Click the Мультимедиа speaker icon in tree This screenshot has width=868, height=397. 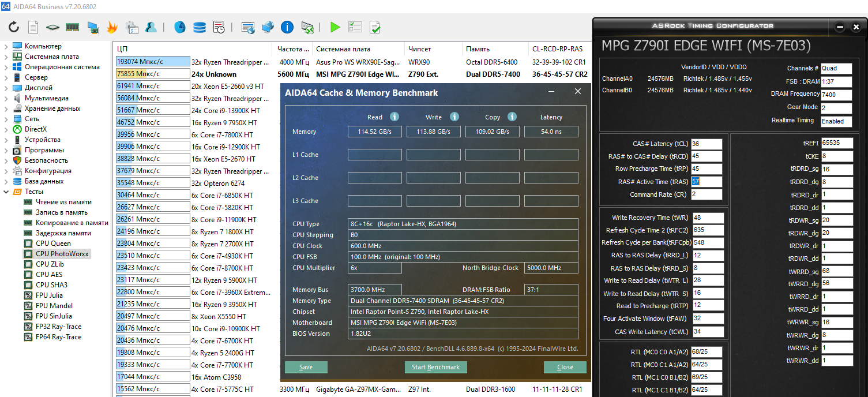pos(17,98)
